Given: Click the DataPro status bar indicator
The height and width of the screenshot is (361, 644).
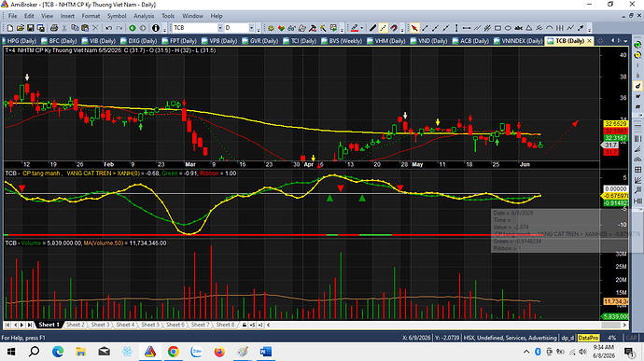Looking at the screenshot, I should coord(588,338).
